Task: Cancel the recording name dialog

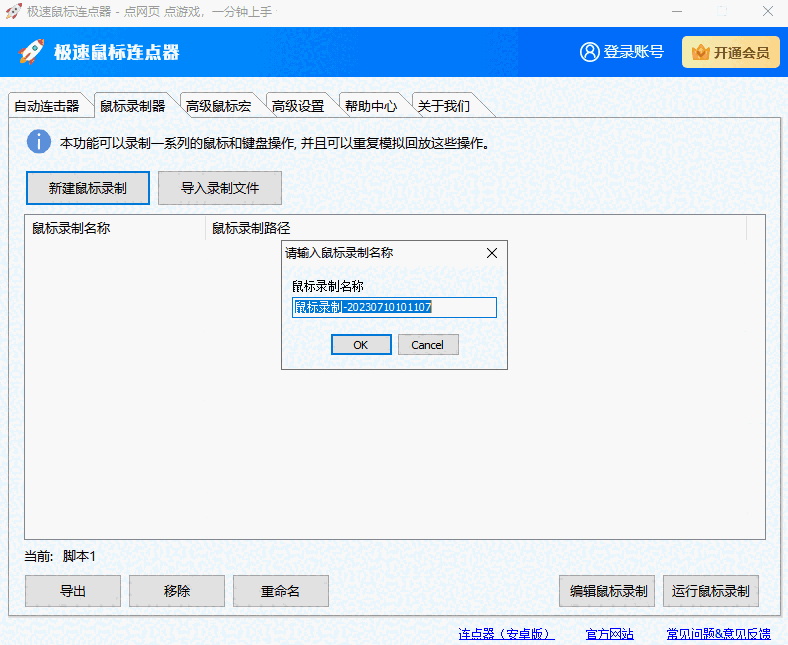Action: [x=428, y=344]
